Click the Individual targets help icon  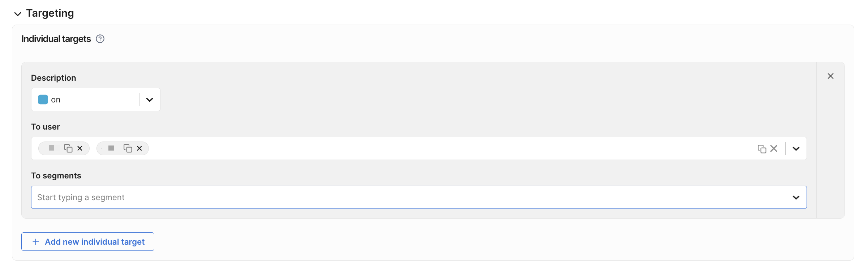click(x=100, y=39)
